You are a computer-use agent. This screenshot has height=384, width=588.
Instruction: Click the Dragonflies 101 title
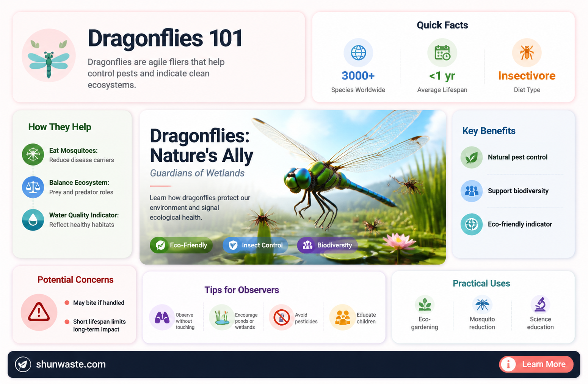165,38
